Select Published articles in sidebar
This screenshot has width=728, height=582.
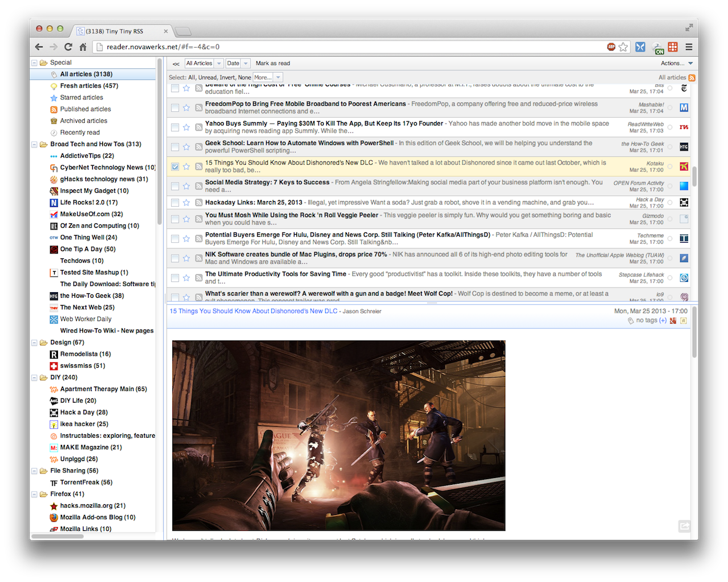coord(85,109)
